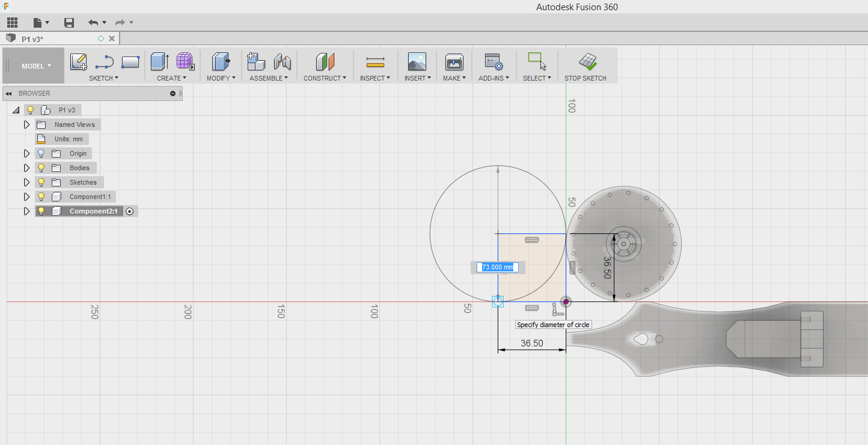Select the Component1:1 tree item
This screenshot has width=868, height=445.
click(90, 197)
